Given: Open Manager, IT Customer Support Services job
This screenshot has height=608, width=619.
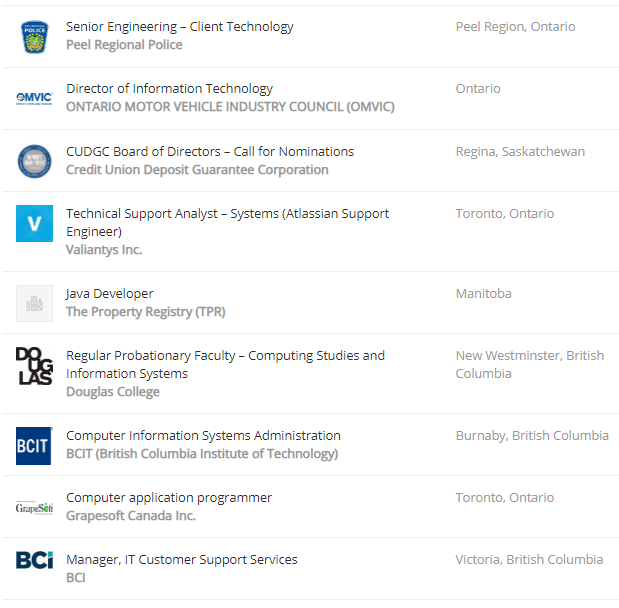Looking at the screenshot, I should (182, 560).
